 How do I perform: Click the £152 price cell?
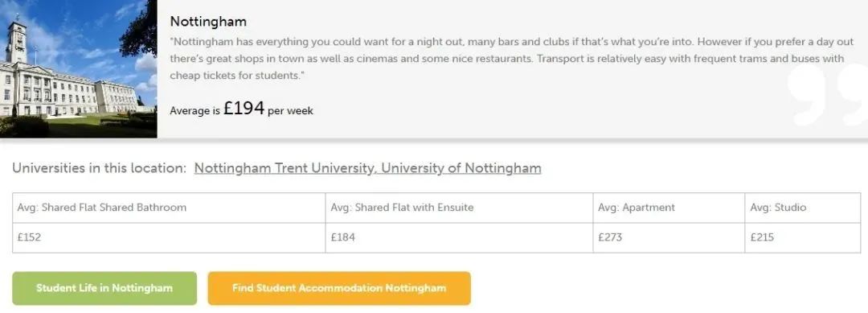[169, 237]
